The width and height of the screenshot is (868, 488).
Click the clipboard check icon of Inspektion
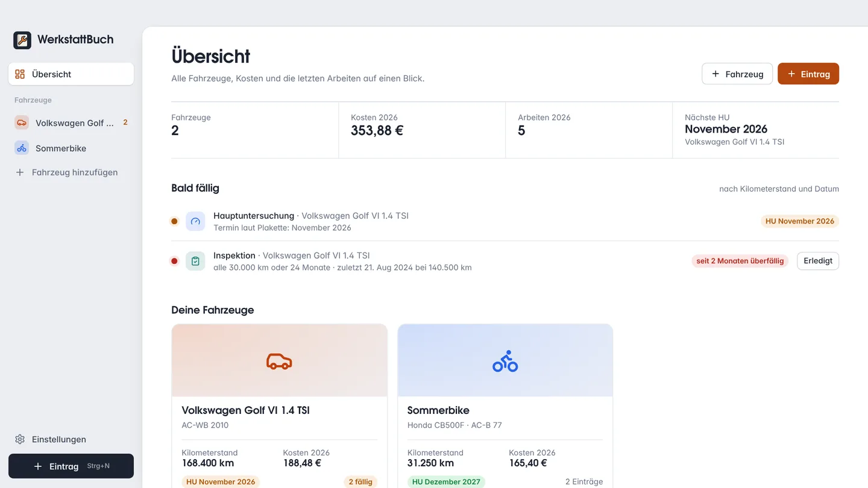click(195, 261)
